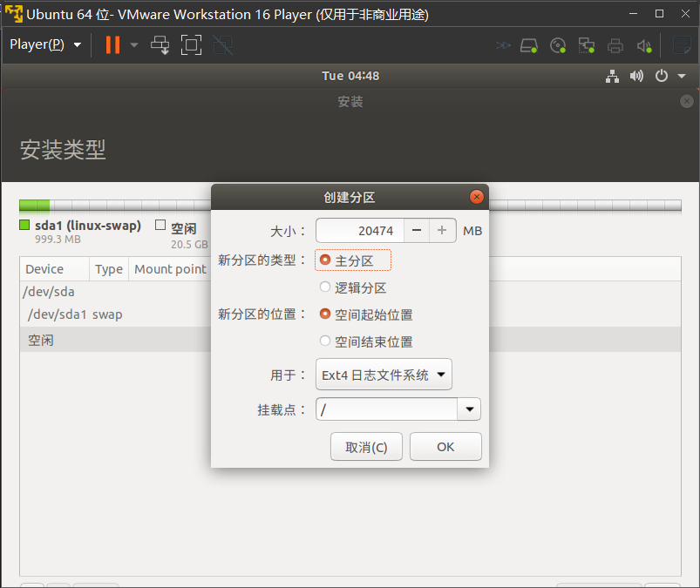Select the 逻辑分区 radio button
Image resolution: width=700 pixels, height=588 pixels.
point(325,287)
